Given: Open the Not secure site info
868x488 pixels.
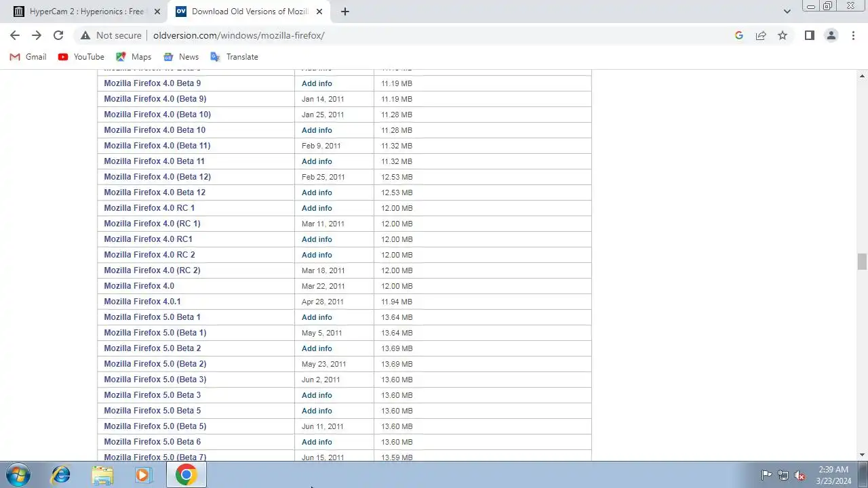Looking at the screenshot, I should [x=111, y=35].
